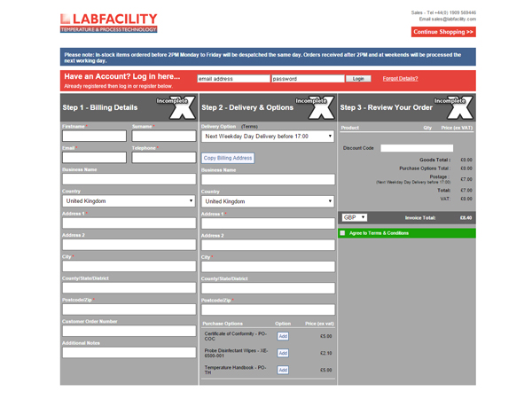The height and width of the screenshot is (399, 532).
Task: Focus the billing Postcode/Zip field
Action: point(129,309)
